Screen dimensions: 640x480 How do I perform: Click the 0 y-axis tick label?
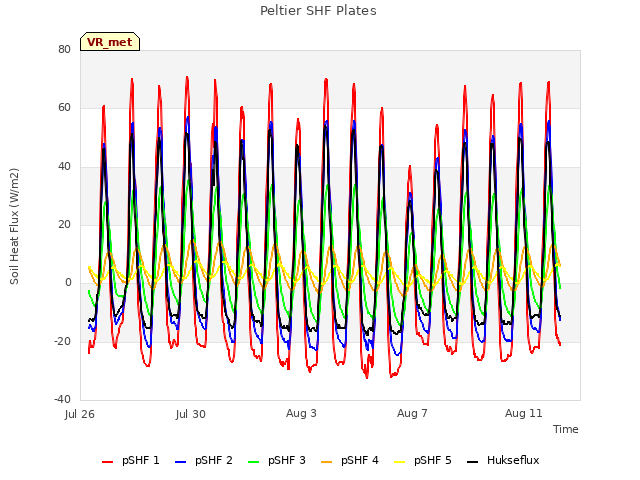click(68, 282)
